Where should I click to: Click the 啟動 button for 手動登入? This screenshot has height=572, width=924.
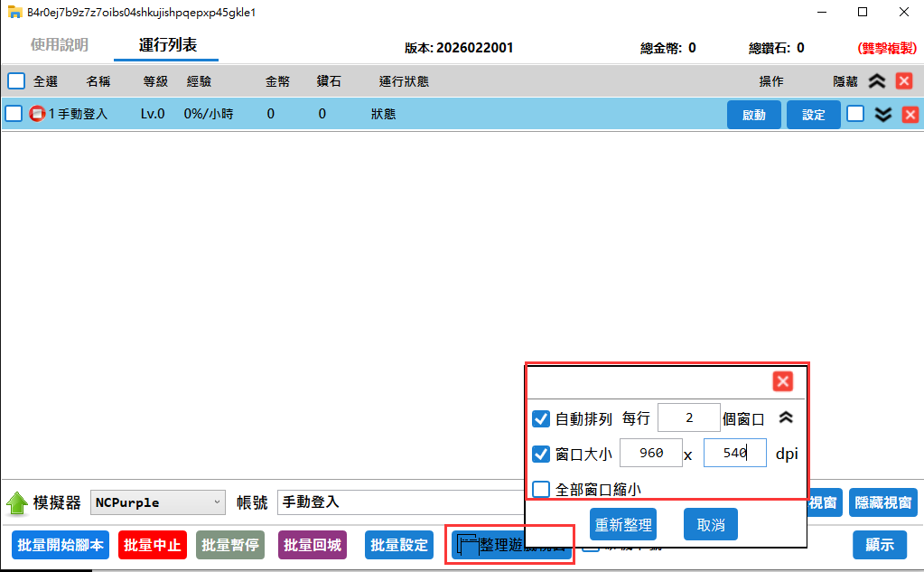753,115
